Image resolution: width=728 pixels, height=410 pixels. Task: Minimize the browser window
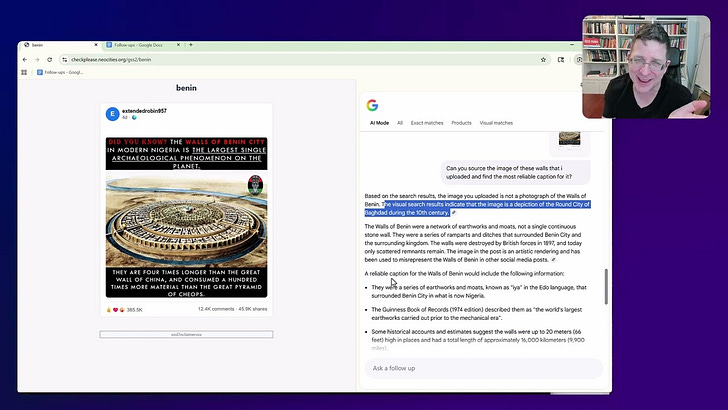572,45
